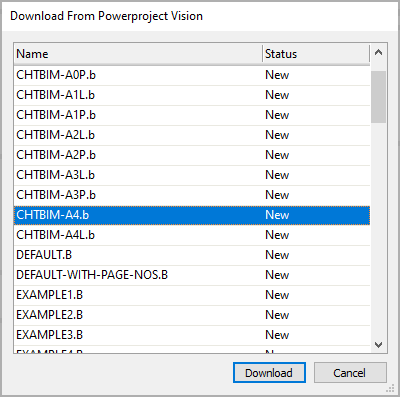Cancel the download dialog
This screenshot has height=397, width=400.
350,373
